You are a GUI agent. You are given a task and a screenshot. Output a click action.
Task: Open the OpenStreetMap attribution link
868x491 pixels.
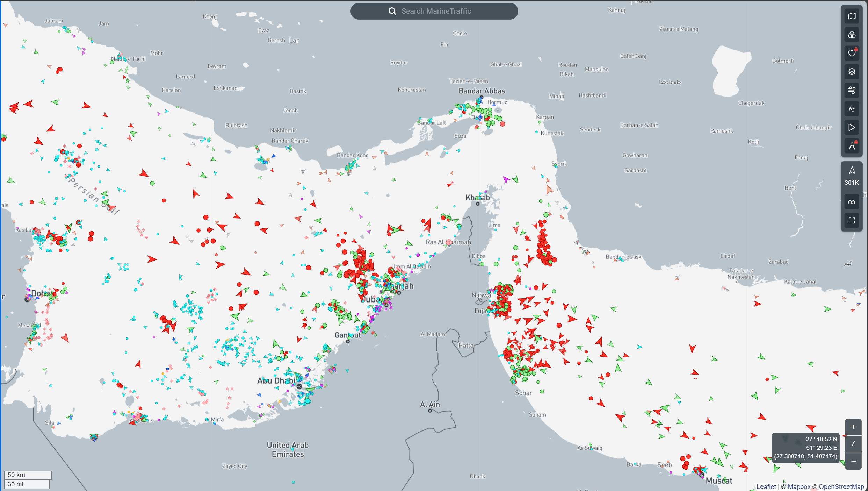(x=841, y=486)
